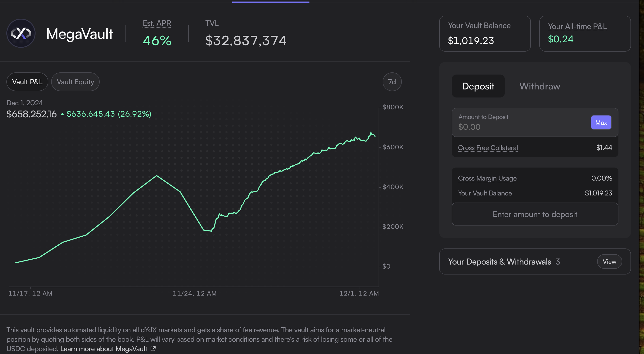This screenshot has width=644, height=354.
Task: Click Your Vault Balance card label
Action: tap(479, 26)
